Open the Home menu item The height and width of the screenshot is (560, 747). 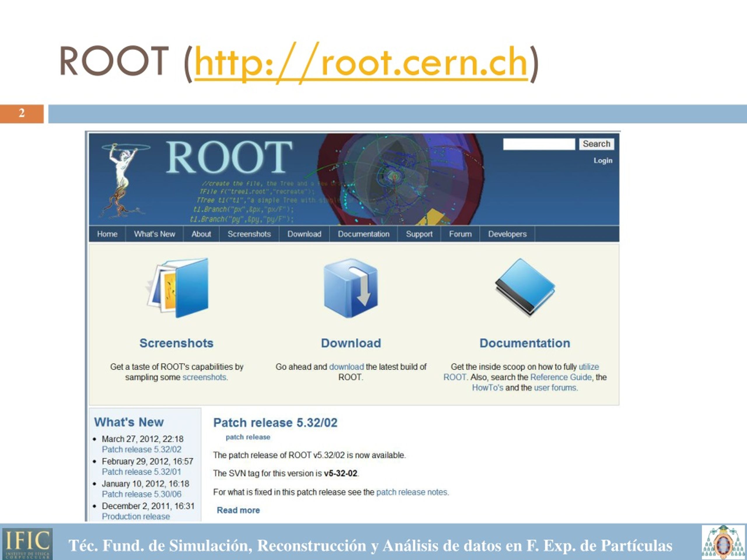pyautogui.click(x=107, y=234)
